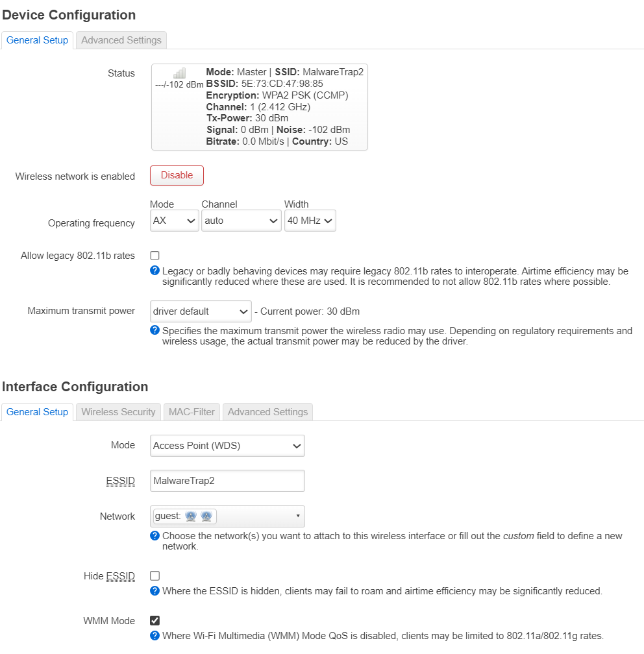This screenshot has height=654, width=644.
Task: Open the AX operating mode dropdown
Action: (174, 221)
